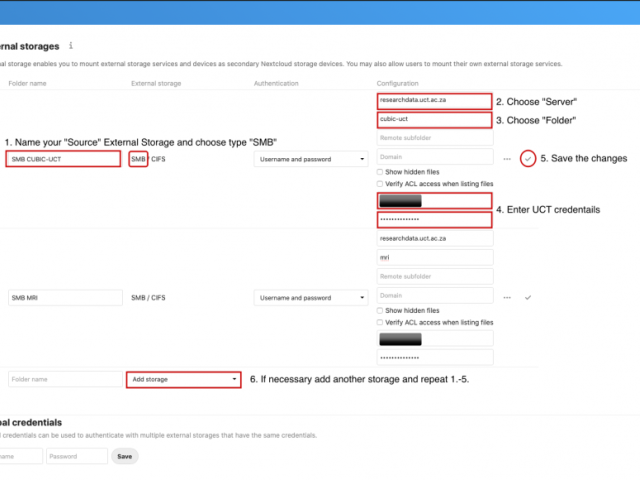Click the researchdata.uct.ac.za host field of SMB MRI
This screenshot has width=640, height=480.
click(x=435, y=238)
